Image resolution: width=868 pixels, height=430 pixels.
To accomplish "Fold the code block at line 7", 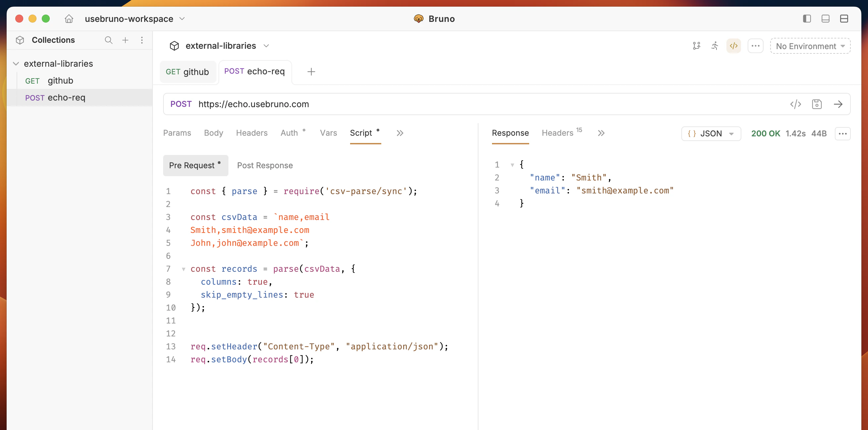I will (x=183, y=269).
